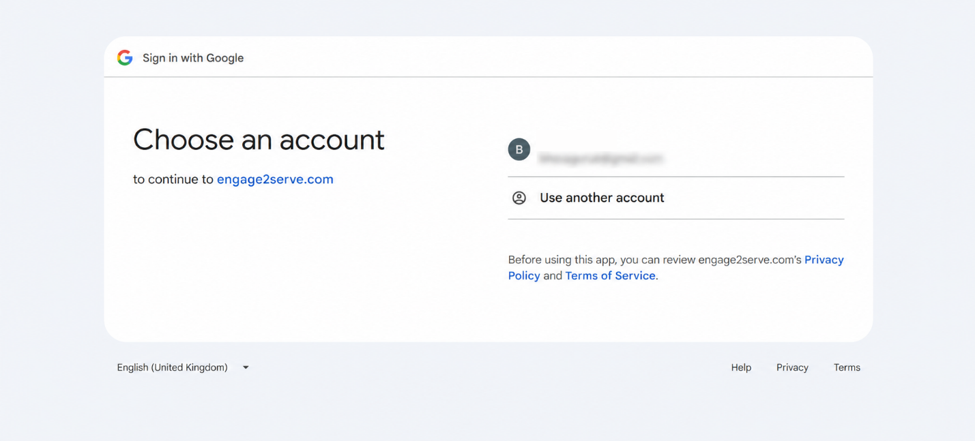
Task: Click the Choose an account heading
Action: coord(259,140)
